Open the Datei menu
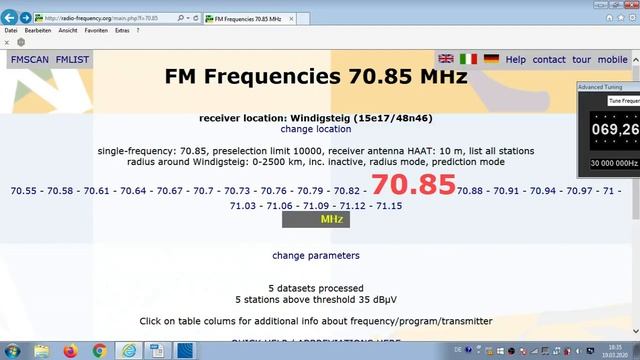Image resolution: width=640 pixels, height=360 pixels. point(11,30)
